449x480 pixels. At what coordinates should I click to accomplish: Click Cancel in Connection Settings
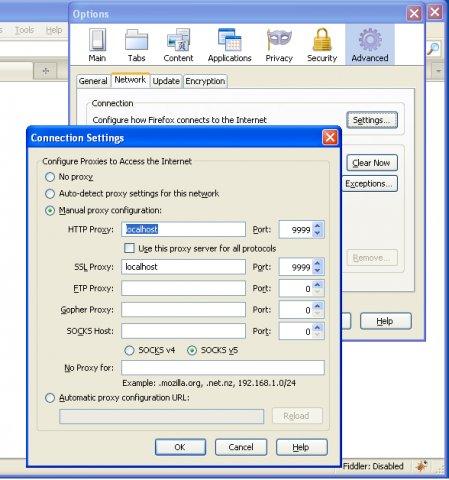(241, 447)
